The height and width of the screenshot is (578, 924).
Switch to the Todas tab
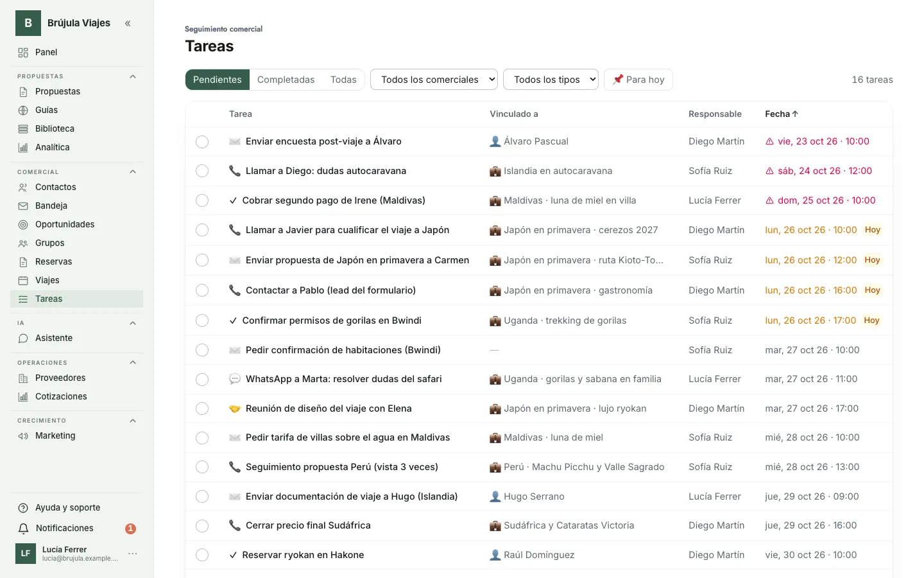coord(343,80)
